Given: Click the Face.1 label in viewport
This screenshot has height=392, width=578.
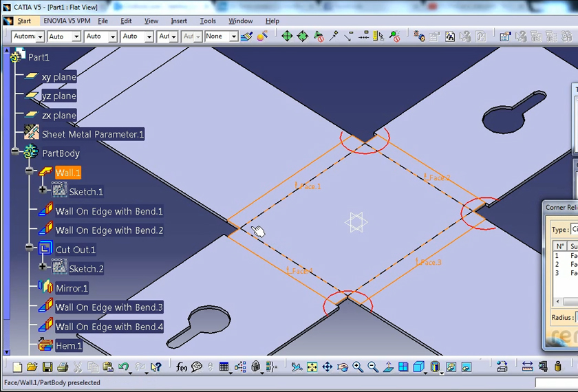Looking at the screenshot, I should pyautogui.click(x=309, y=186).
